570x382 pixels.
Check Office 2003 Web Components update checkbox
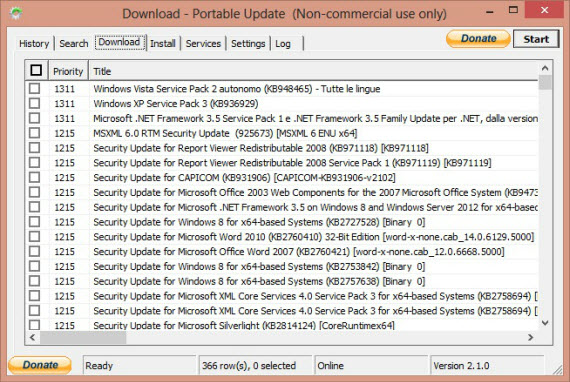pos(35,192)
